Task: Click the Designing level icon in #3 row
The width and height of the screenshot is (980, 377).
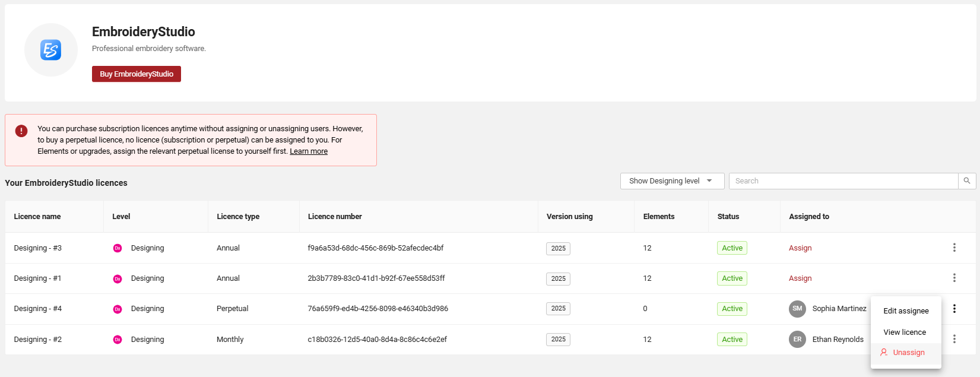Action: click(118, 248)
